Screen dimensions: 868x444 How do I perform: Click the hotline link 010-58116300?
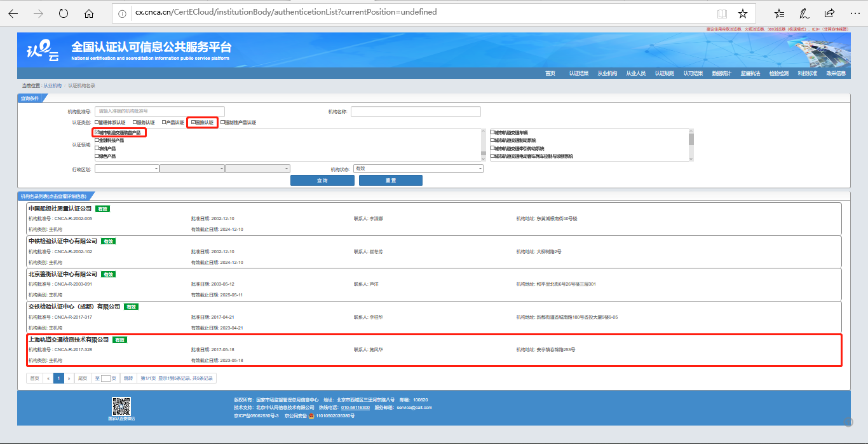(x=355, y=407)
